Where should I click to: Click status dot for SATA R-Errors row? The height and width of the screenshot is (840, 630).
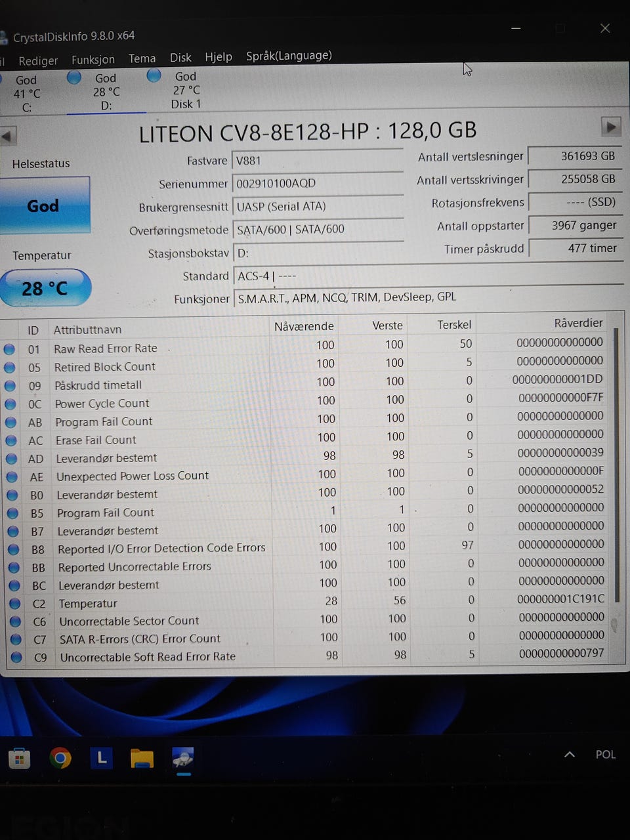coord(16,639)
